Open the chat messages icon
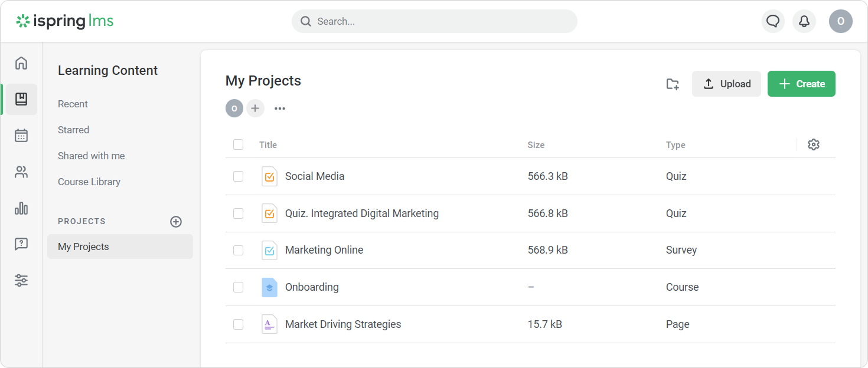Image resolution: width=868 pixels, height=368 pixels. click(x=772, y=21)
